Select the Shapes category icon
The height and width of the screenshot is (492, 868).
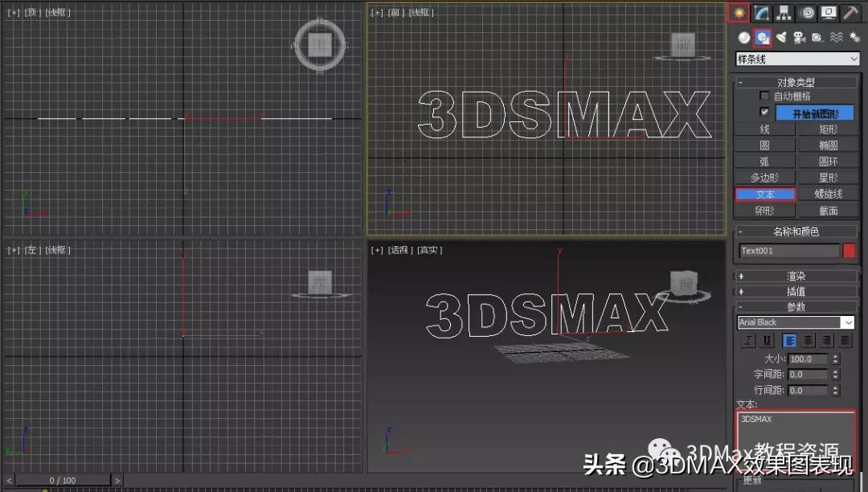click(763, 37)
